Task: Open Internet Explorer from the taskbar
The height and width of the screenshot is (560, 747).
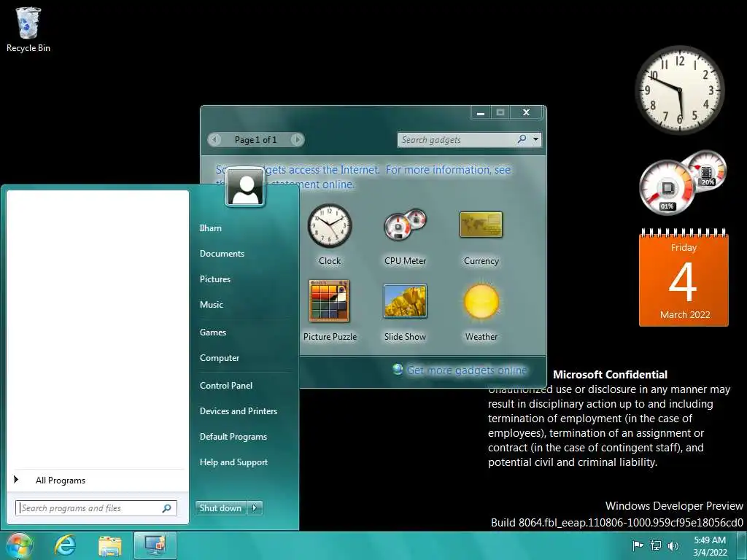Action: point(65,545)
